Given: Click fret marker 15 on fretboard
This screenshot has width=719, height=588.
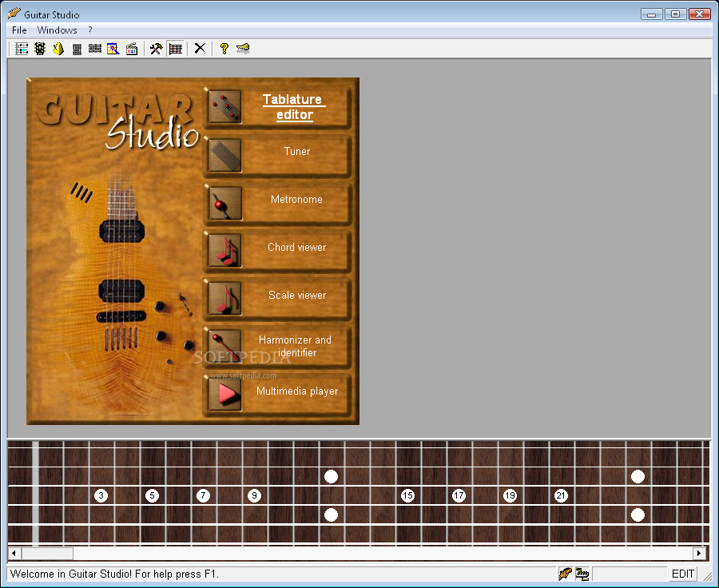Looking at the screenshot, I should (407, 495).
